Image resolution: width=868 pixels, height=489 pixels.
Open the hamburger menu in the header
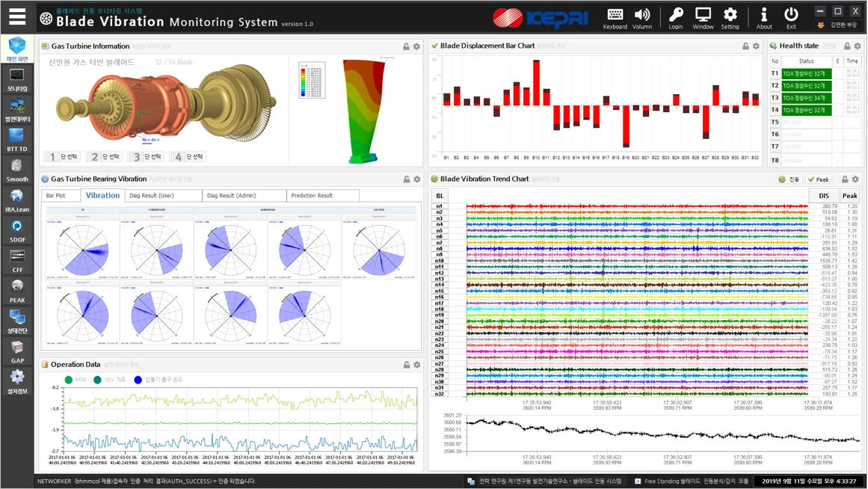tap(17, 16)
